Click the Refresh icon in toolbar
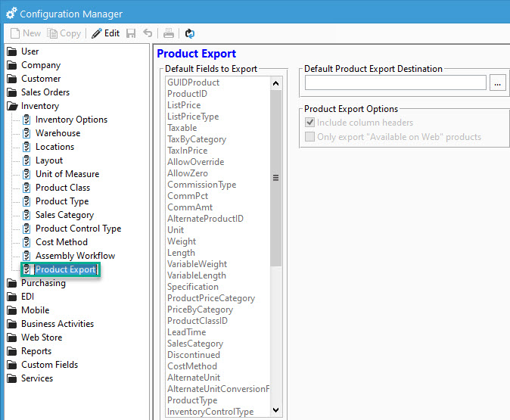This screenshot has width=510, height=420. click(x=190, y=33)
